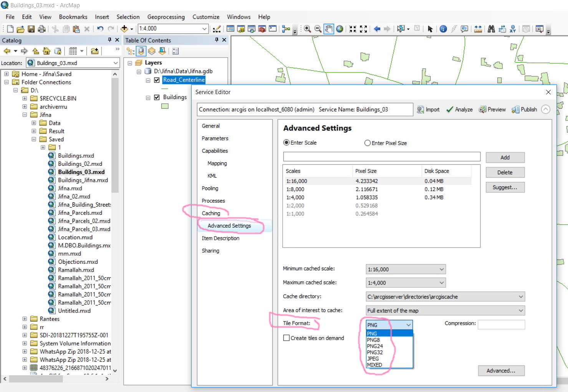Click the Add Data toolbar icon

coord(124,29)
